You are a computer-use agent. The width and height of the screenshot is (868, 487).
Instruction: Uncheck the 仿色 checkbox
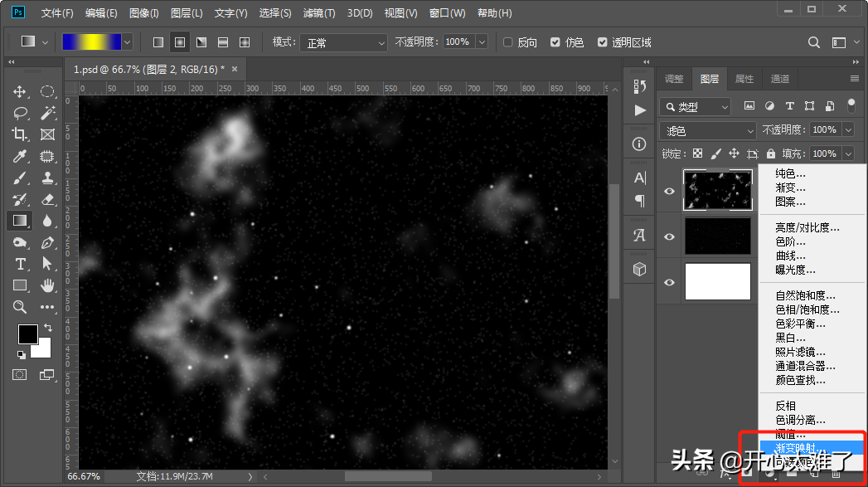(x=555, y=42)
